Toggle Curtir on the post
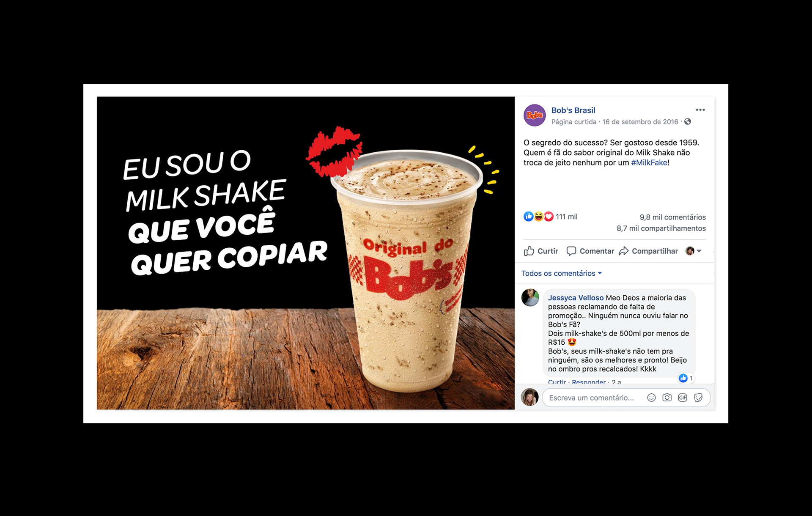The height and width of the screenshot is (516, 812). coord(541,251)
